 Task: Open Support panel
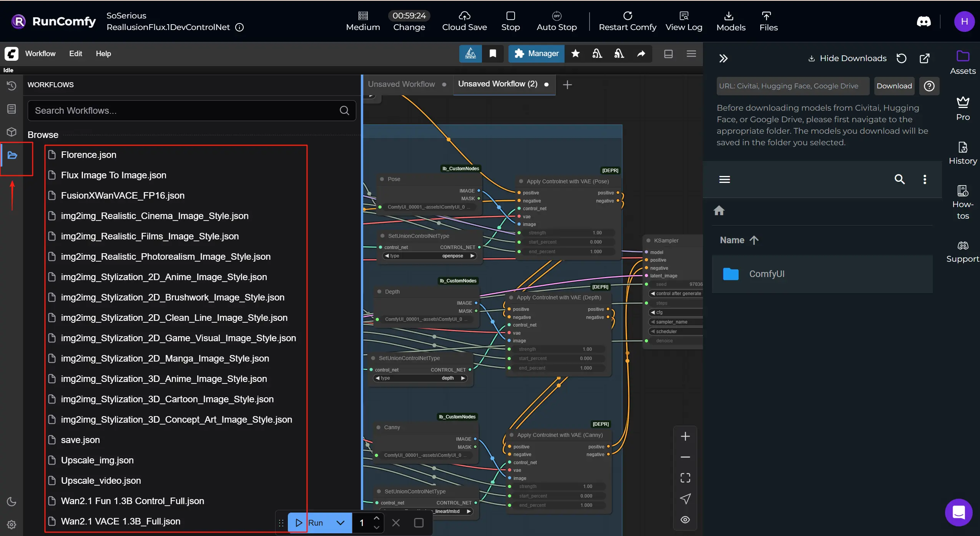pyautogui.click(x=962, y=252)
